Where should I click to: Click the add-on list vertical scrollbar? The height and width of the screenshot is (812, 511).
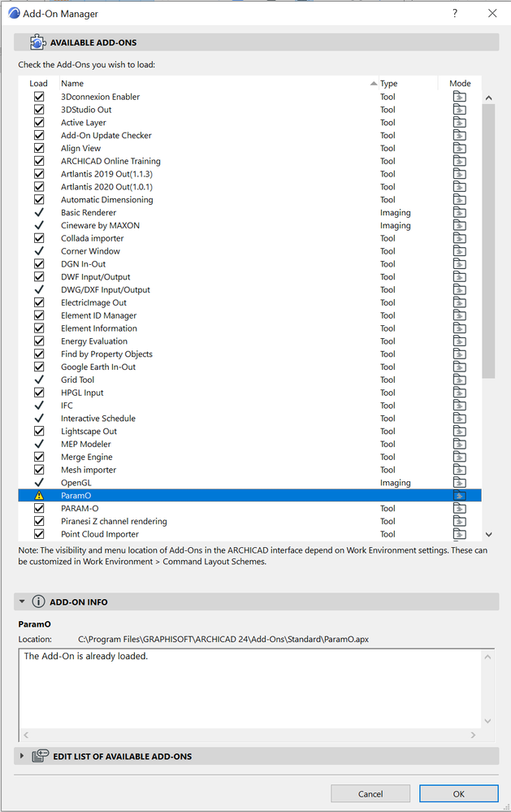[488, 244]
